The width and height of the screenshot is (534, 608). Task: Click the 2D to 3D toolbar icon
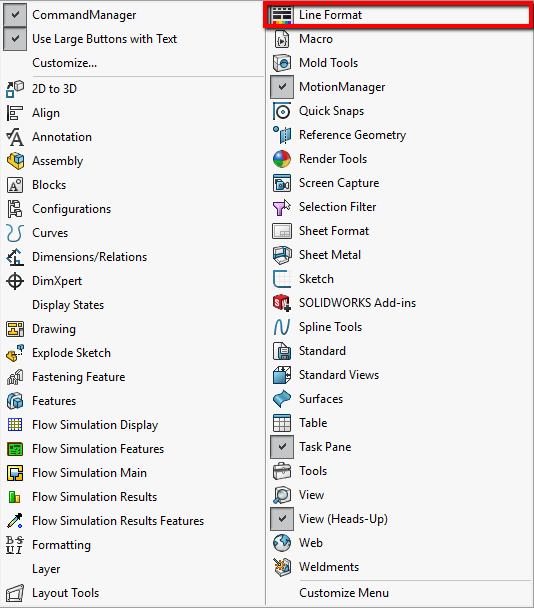pos(15,89)
